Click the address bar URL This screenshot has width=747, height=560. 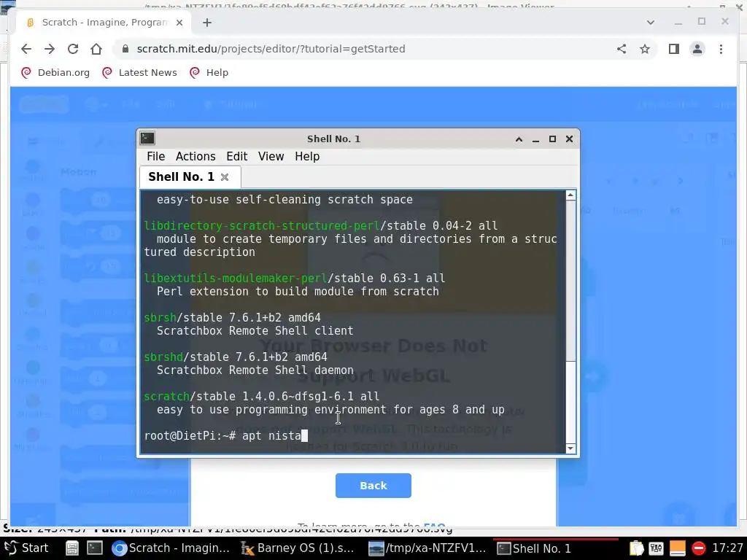click(x=271, y=49)
